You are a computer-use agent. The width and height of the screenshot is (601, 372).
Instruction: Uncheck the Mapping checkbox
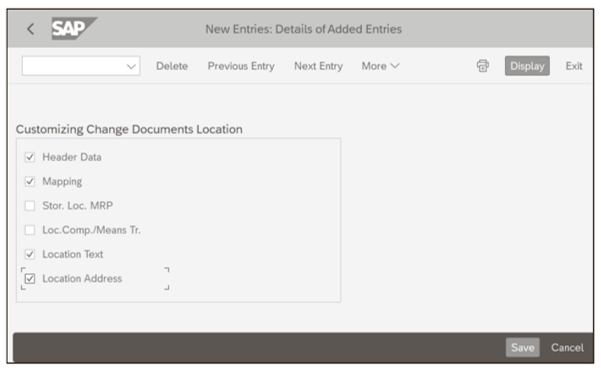[30, 181]
